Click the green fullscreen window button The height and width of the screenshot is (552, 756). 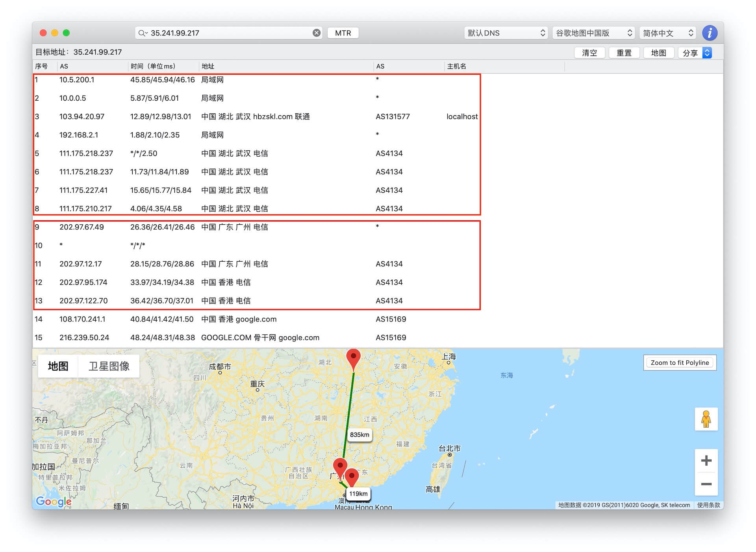[66, 33]
